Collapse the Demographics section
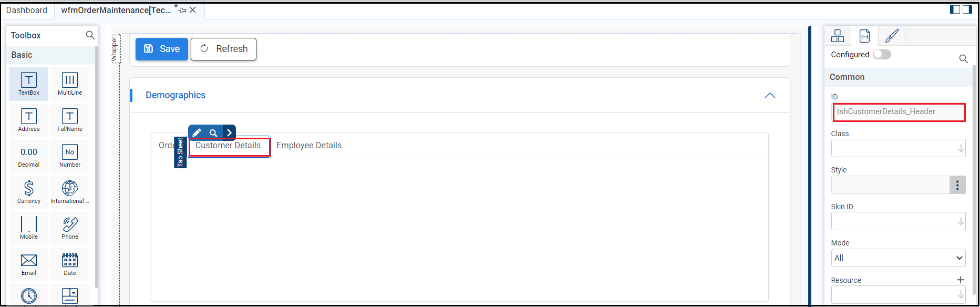Viewport: 980px width, 307px height. (770, 96)
